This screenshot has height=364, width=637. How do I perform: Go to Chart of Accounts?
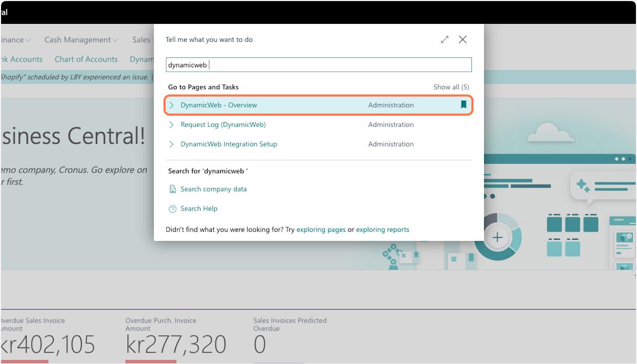(x=86, y=59)
